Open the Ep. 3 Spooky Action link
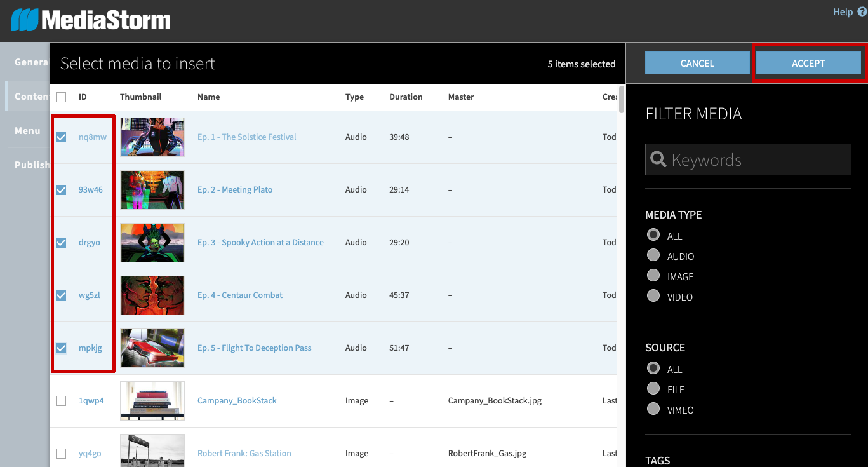The width and height of the screenshot is (868, 467). click(260, 243)
